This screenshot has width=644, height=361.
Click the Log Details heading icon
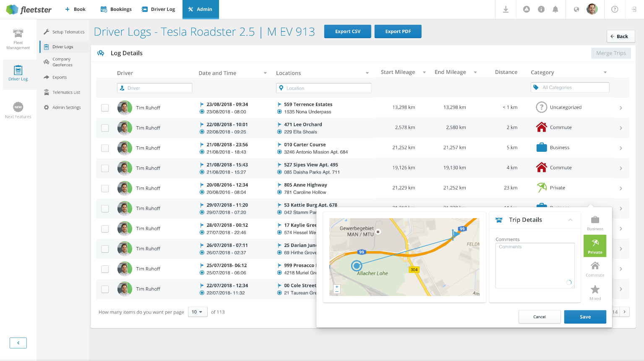101,53
